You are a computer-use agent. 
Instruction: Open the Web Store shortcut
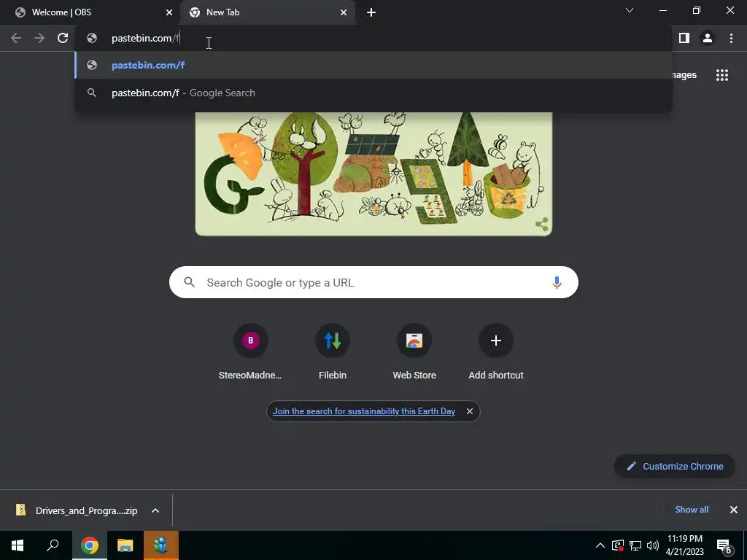pos(414,351)
